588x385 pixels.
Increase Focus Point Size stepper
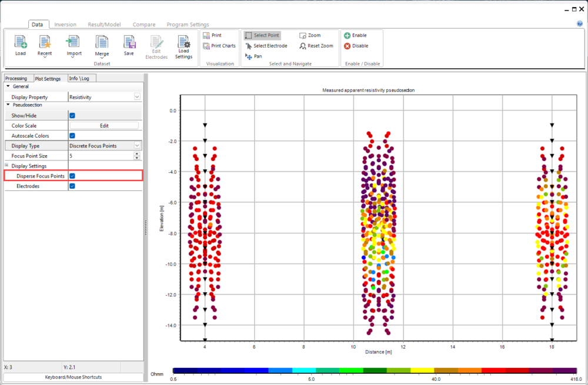(137, 153)
